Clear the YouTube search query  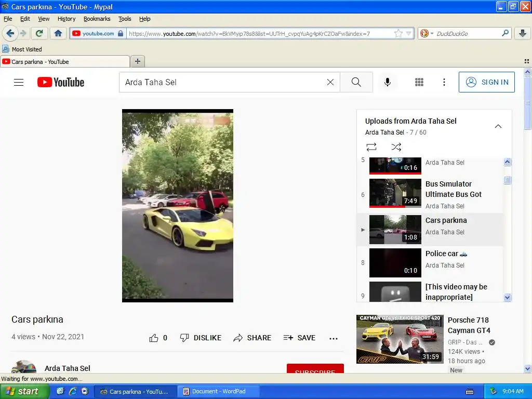[x=330, y=82]
